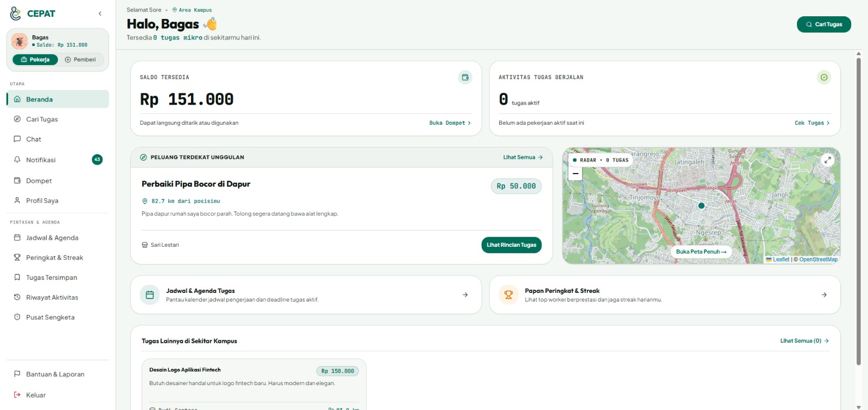
Task: Click the OpenStreetMap attribution link
Action: tap(818, 260)
